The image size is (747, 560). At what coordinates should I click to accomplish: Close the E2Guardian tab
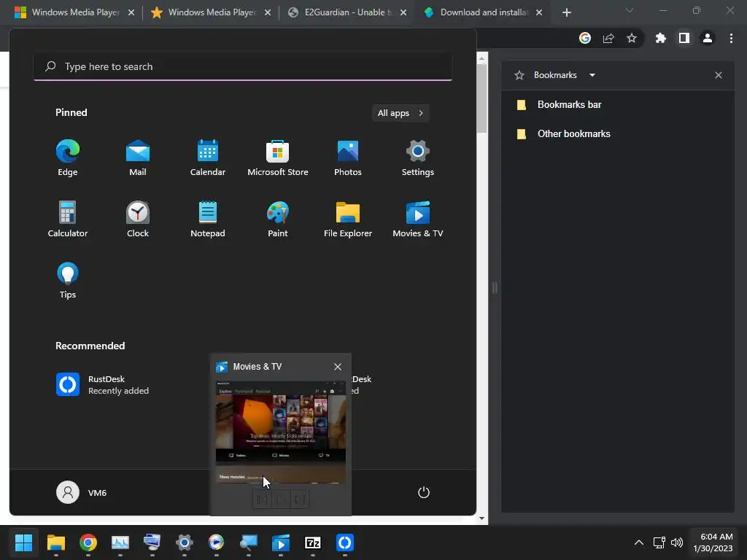point(403,12)
